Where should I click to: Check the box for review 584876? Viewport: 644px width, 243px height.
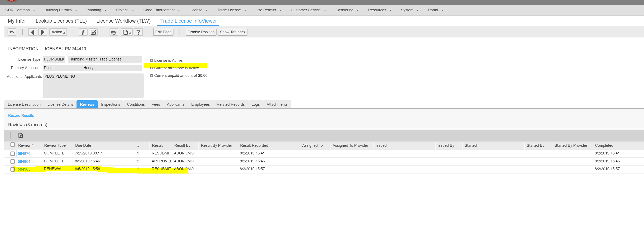[13, 154]
